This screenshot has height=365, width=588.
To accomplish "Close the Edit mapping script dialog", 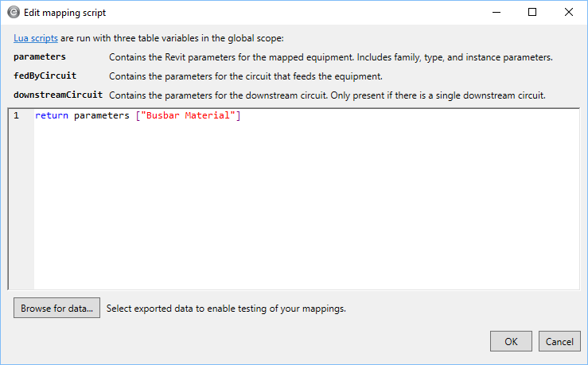I will pos(569,13).
